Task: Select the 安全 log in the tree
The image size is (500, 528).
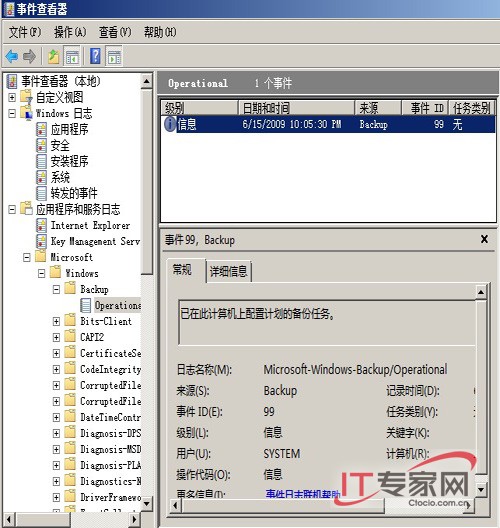Action: click(x=60, y=145)
